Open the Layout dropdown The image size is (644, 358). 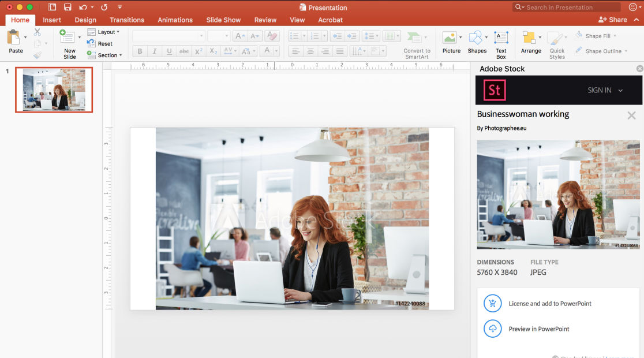tap(103, 32)
